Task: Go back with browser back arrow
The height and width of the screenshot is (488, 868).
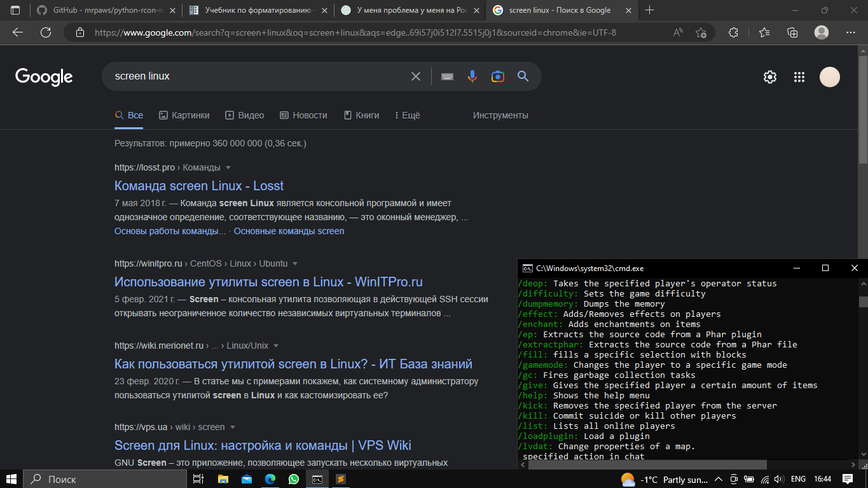Action: point(18,32)
